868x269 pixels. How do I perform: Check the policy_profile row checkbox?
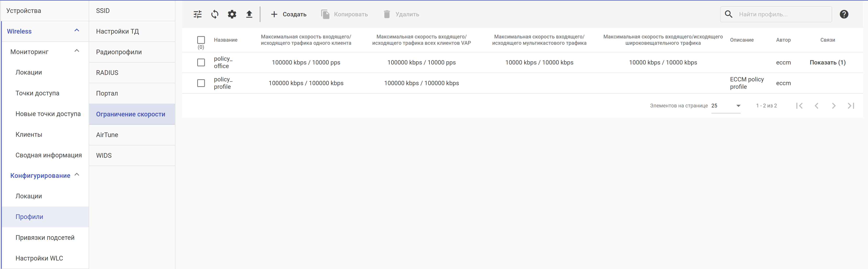pyautogui.click(x=201, y=83)
